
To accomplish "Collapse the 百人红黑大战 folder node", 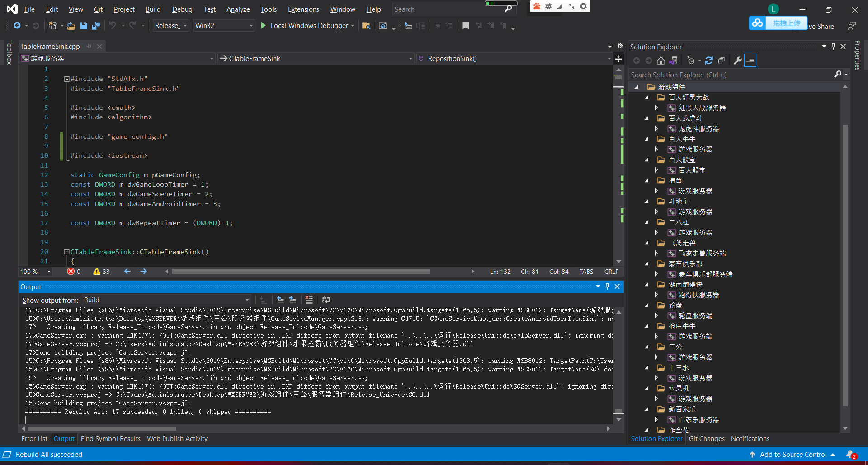I will point(646,97).
